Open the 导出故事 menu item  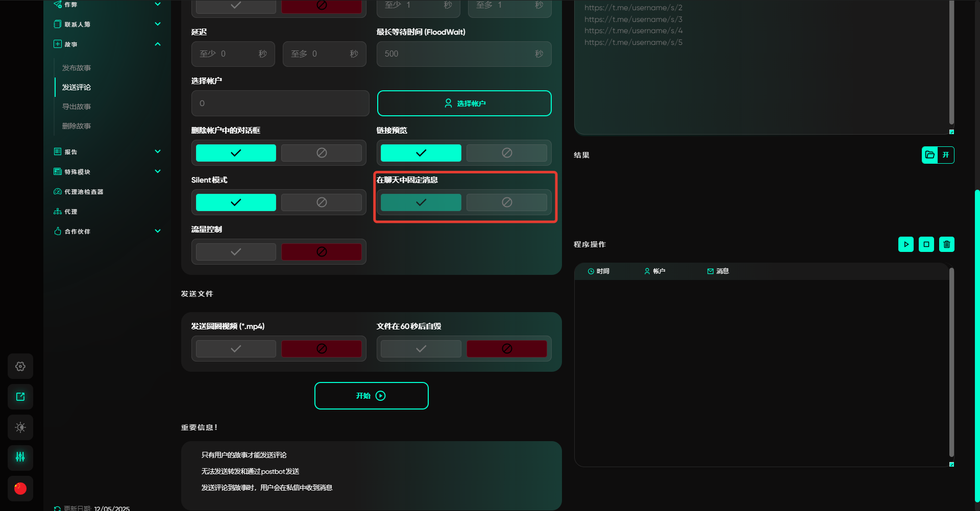[77, 107]
